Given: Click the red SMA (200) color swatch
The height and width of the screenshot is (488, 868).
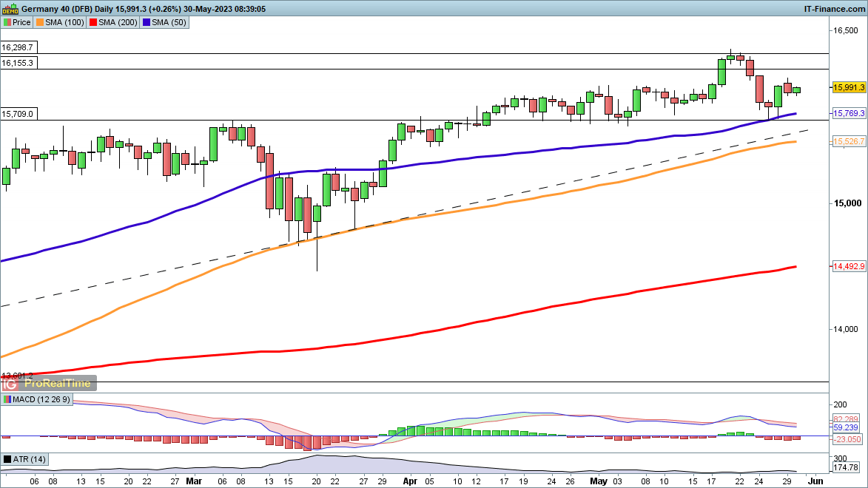Looking at the screenshot, I should pyautogui.click(x=93, y=22).
